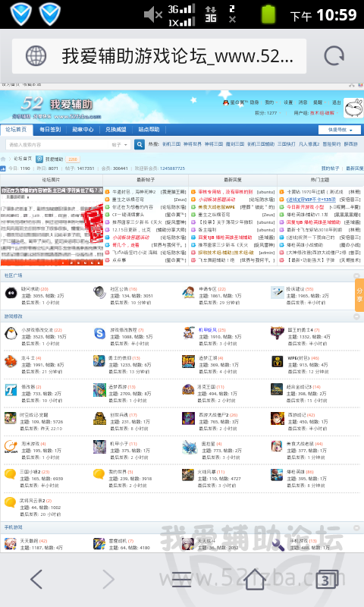
Task: Collapse the 游戏修改 section
Action: pyautogui.click(x=356, y=316)
